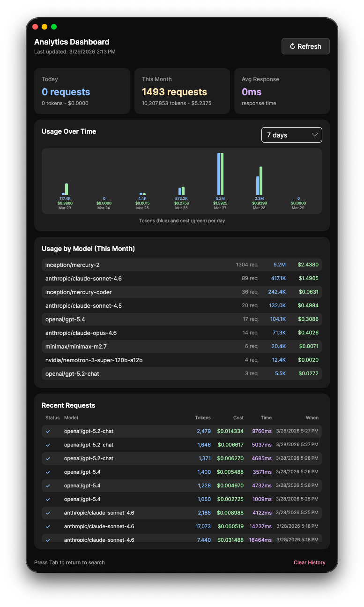
Task: Click the Avg Response card
Action: (x=282, y=91)
